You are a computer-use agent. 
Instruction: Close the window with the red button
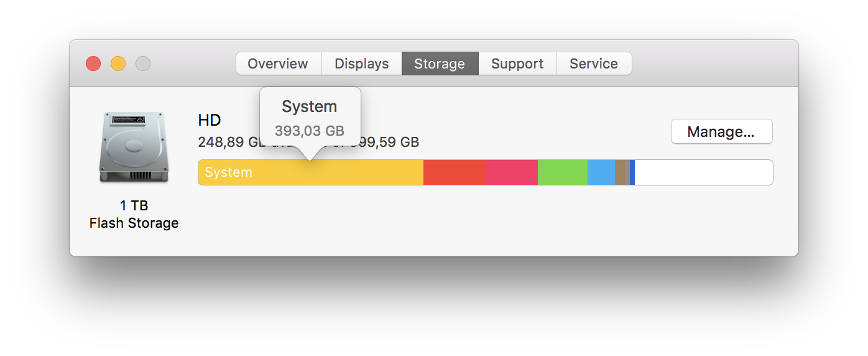(x=93, y=63)
